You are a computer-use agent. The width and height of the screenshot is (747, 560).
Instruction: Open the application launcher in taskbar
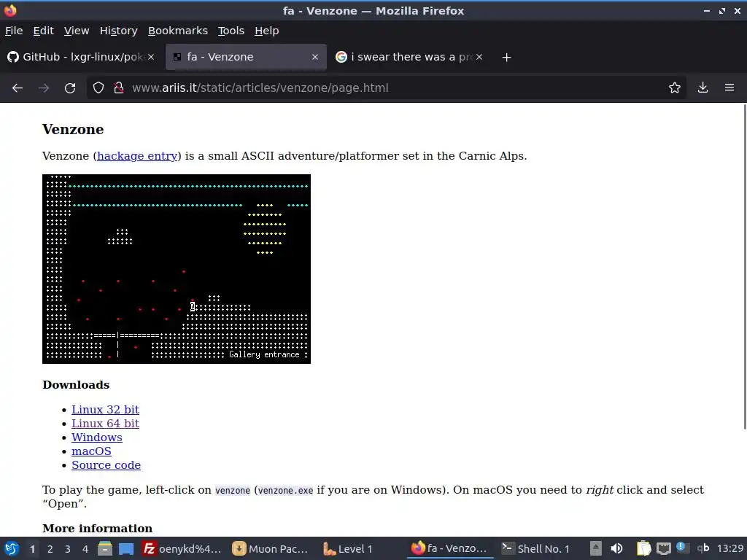12,548
